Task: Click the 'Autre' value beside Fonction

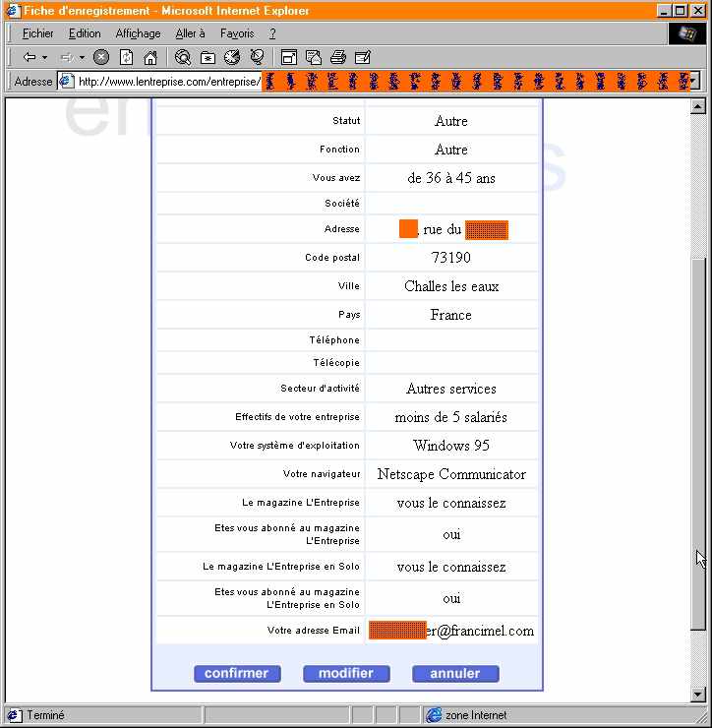Action: click(451, 150)
